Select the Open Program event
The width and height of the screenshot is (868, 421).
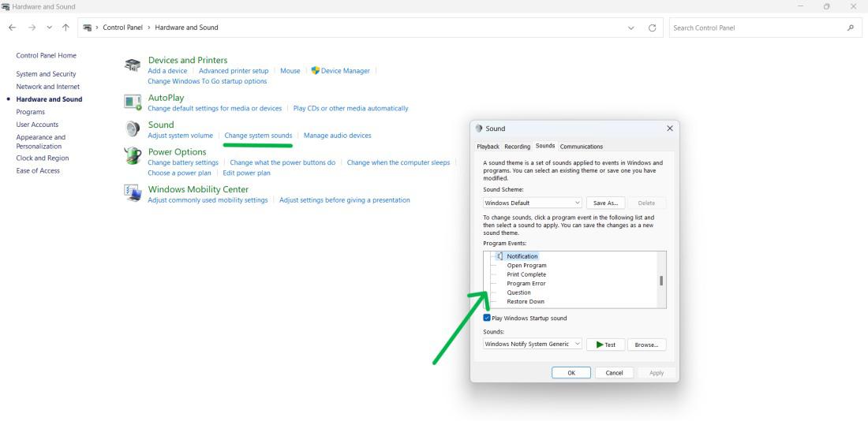(x=526, y=266)
